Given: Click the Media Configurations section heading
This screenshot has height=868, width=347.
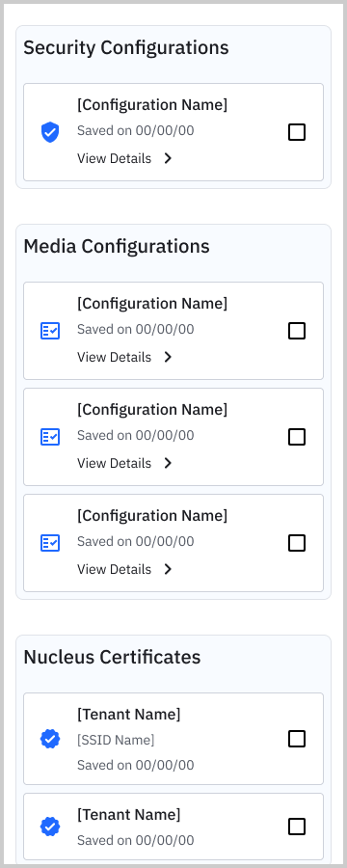Looking at the screenshot, I should [117, 246].
